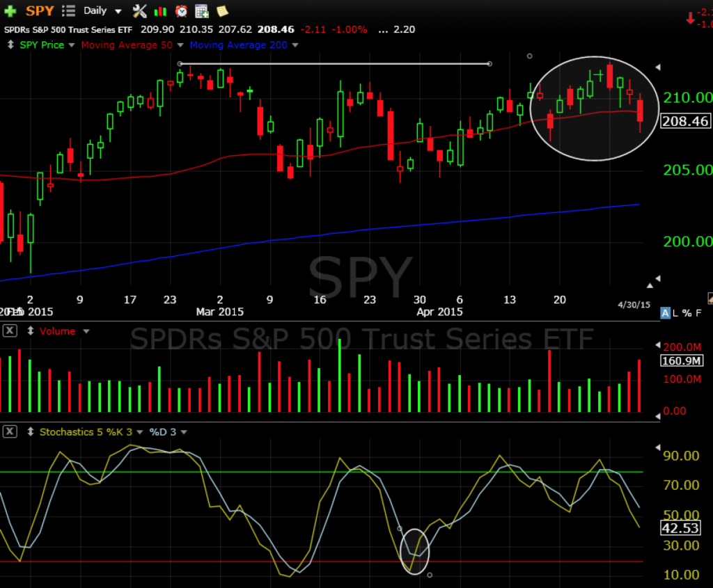Click the candlestick chart style icon
Screen dimensions: 713x588
tap(161, 11)
